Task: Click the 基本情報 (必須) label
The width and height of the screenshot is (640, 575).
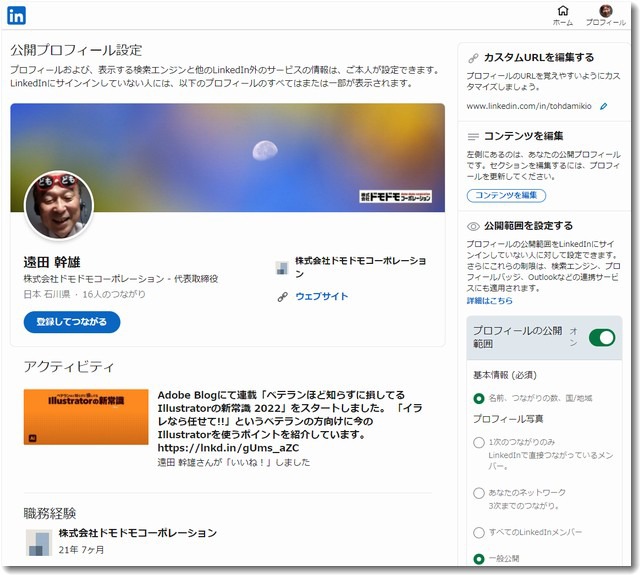Action: [x=504, y=375]
